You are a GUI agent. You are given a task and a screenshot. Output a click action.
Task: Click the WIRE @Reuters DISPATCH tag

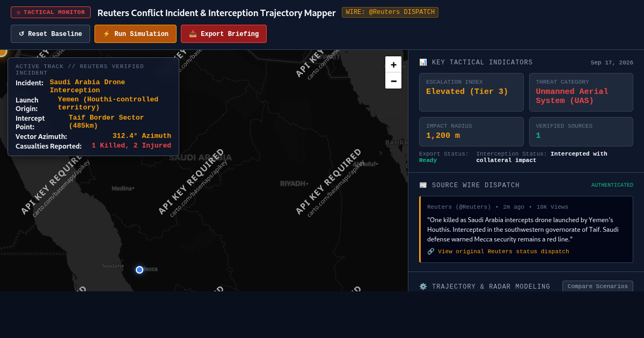390,12
